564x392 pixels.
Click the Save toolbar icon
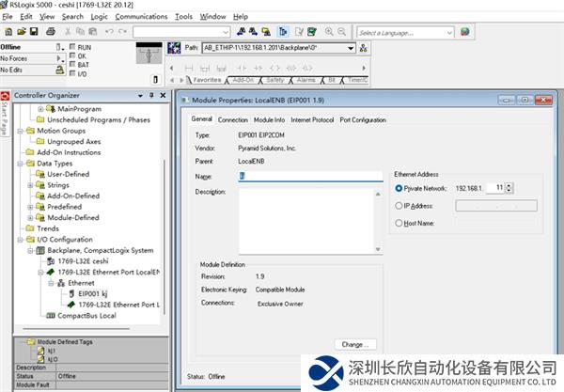pos(34,31)
